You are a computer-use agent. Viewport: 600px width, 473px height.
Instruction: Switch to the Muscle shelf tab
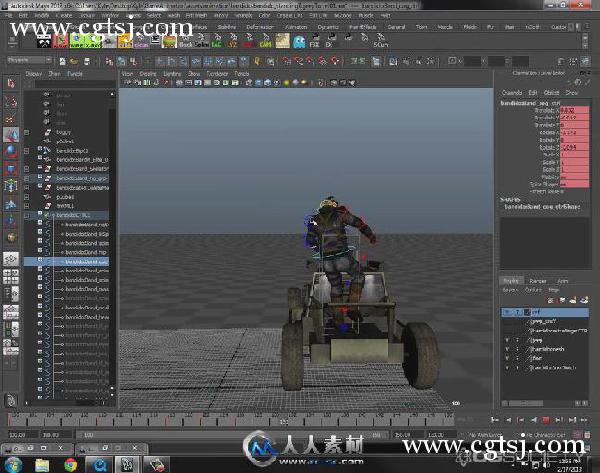click(x=445, y=27)
